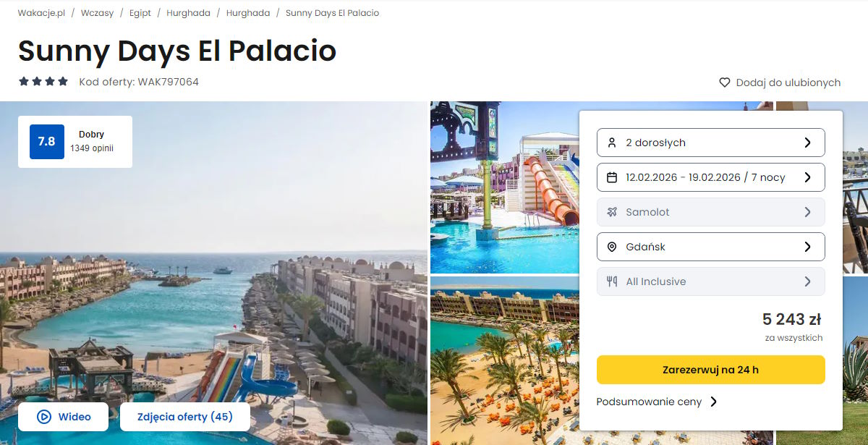This screenshot has height=445, width=868.
Task: Reserve with Zarezerwuj na 24 h button
Action: pos(710,370)
